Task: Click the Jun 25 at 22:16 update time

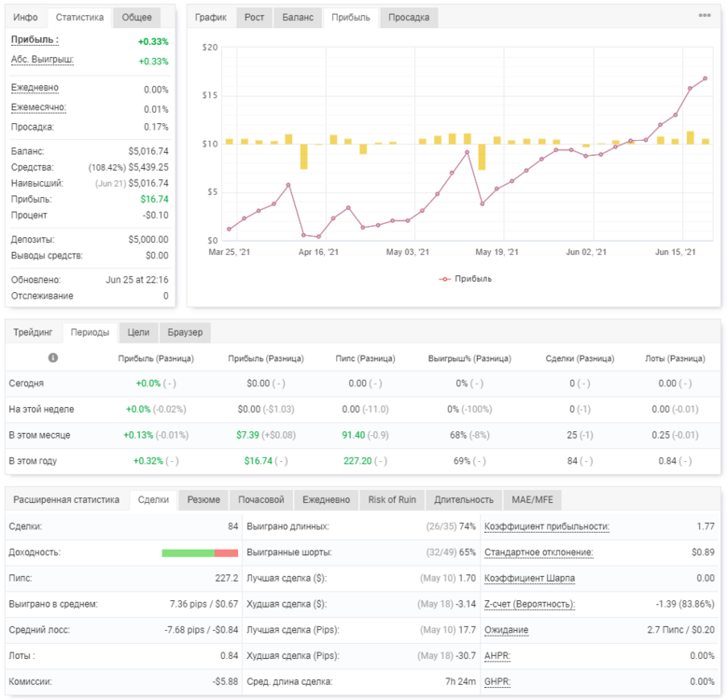Action: [137, 280]
